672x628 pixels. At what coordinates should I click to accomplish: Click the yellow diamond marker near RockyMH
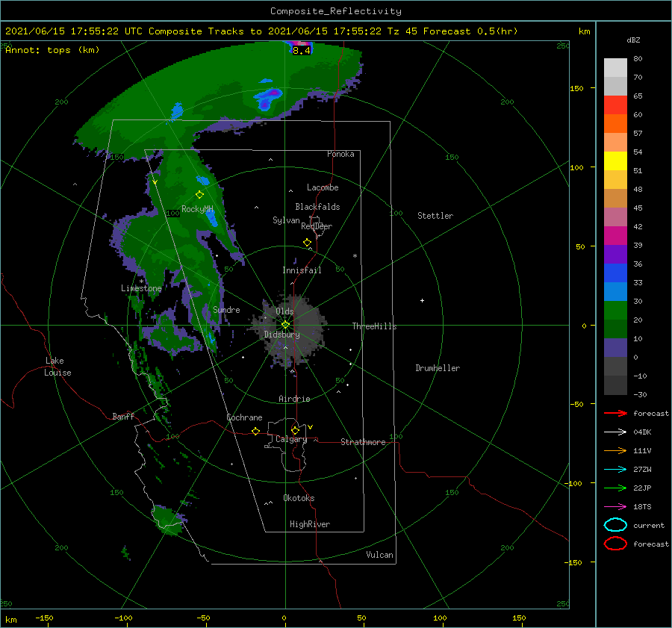(199, 195)
